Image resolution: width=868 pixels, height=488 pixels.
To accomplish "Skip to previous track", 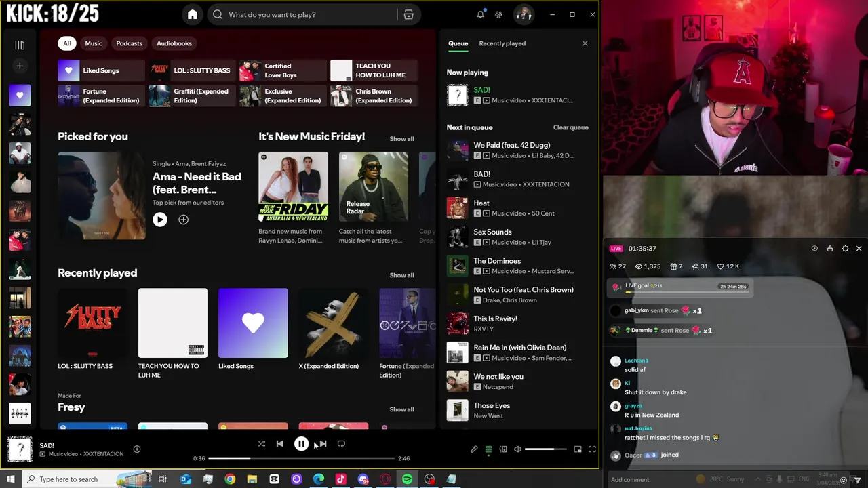I will [x=279, y=444].
